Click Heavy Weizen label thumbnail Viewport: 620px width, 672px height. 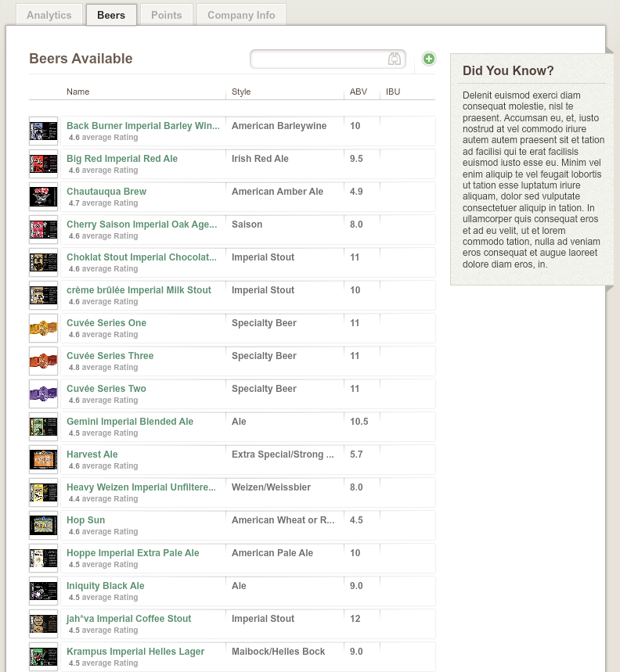pos(43,492)
